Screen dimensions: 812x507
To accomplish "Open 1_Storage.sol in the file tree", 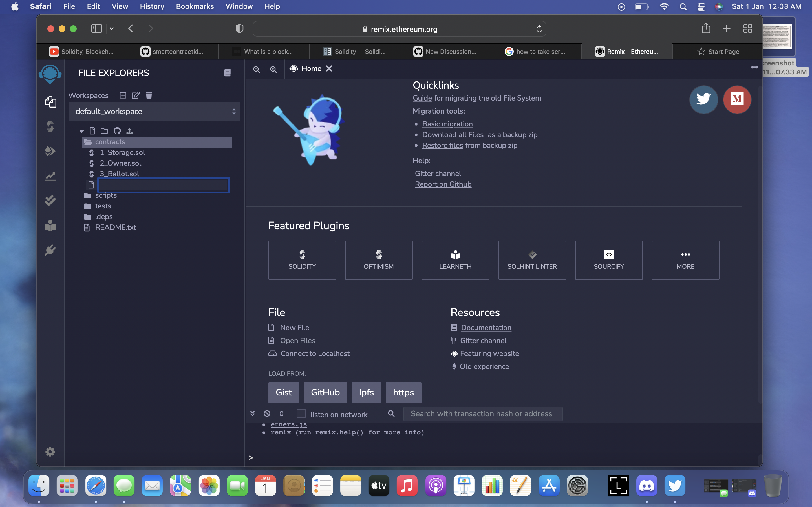I will [122, 153].
